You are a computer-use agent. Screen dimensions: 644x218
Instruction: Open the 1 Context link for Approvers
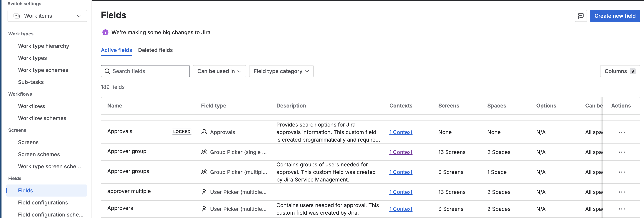401,209
